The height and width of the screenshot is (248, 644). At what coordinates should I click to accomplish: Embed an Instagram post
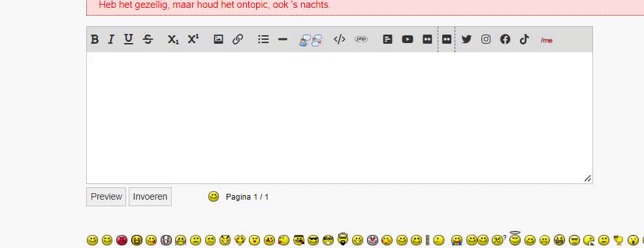[486, 39]
